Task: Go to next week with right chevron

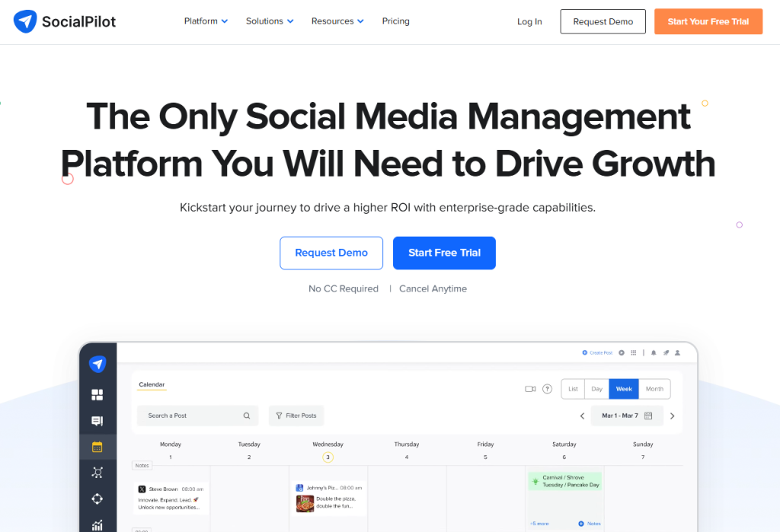Action: (672, 416)
